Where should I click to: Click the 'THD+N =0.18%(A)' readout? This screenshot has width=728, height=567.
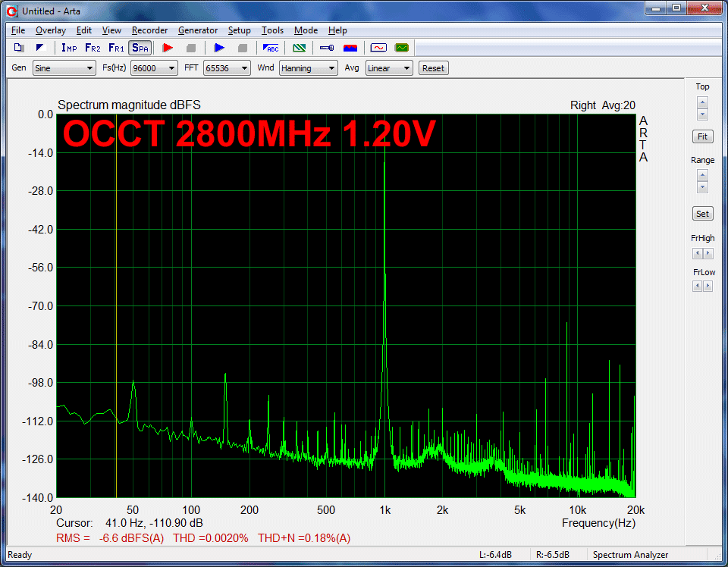point(304,538)
